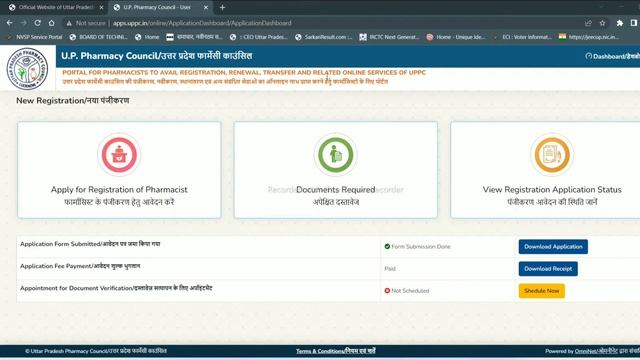Viewport: 640px width, 360px height.
Task: Click the Not secure warning icon
Action: click(x=69, y=23)
